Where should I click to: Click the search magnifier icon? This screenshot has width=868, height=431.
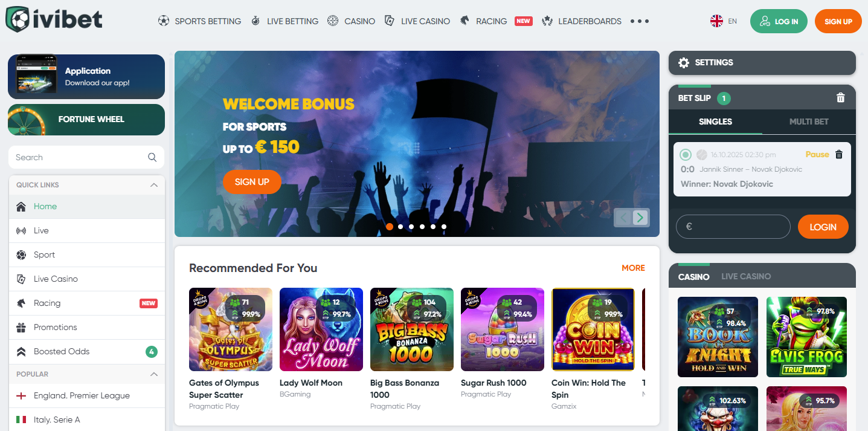tap(152, 157)
